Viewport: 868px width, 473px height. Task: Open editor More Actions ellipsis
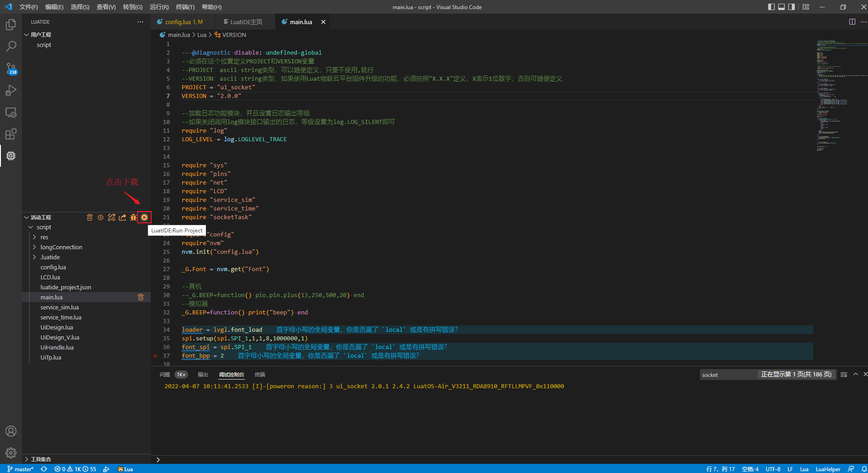[863, 22]
